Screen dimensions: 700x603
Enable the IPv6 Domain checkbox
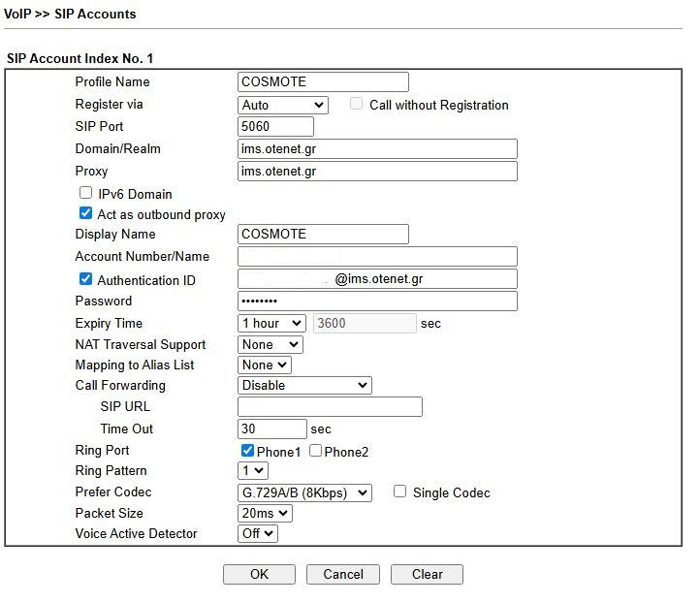pyautogui.click(x=85, y=193)
